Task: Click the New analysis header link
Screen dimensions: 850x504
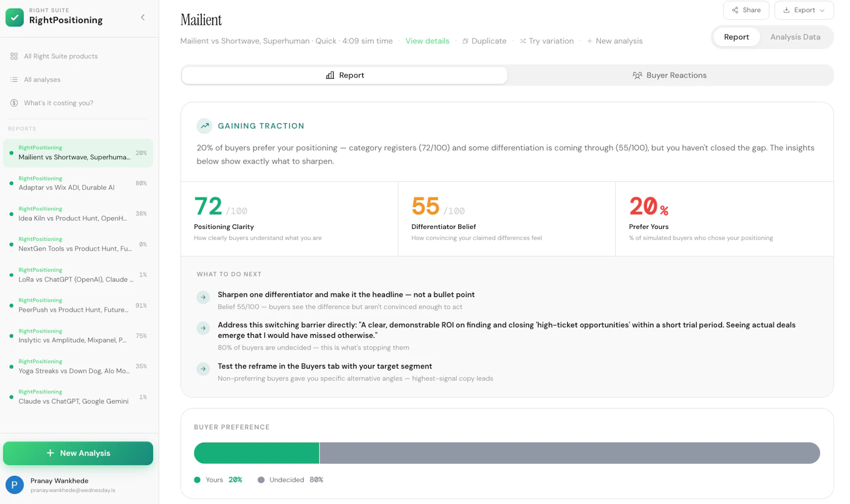Action: click(615, 41)
